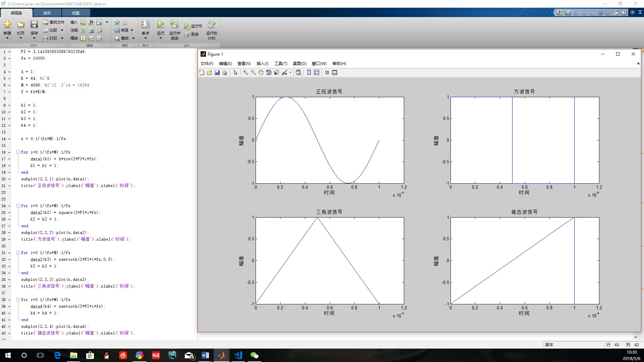
Task: Open the Go To (转至) dropdown
Action: (132, 31)
